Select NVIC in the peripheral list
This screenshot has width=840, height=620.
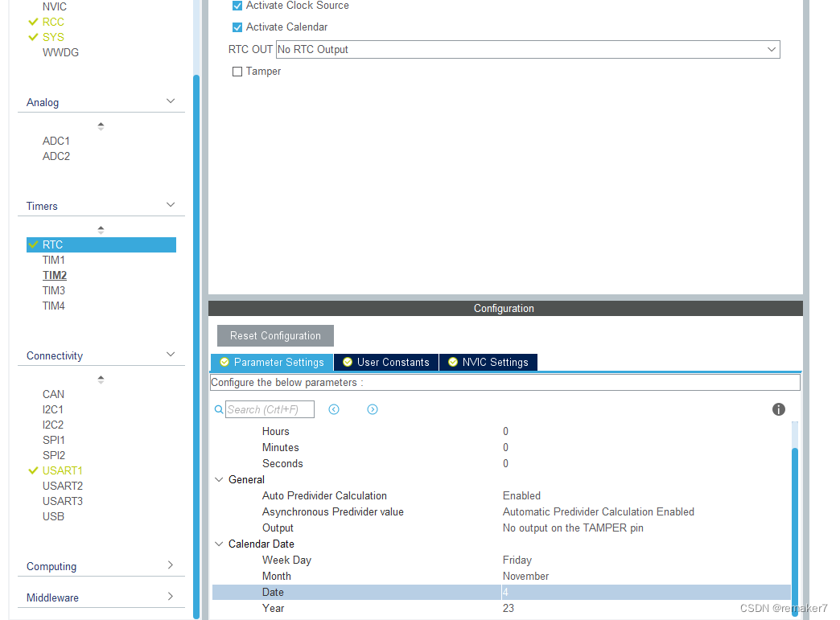pyautogui.click(x=55, y=7)
